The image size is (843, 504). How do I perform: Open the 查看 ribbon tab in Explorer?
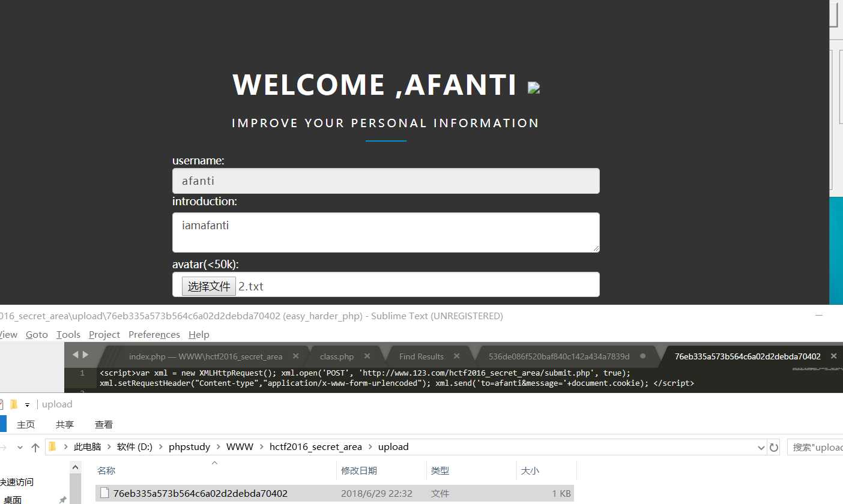pos(104,424)
